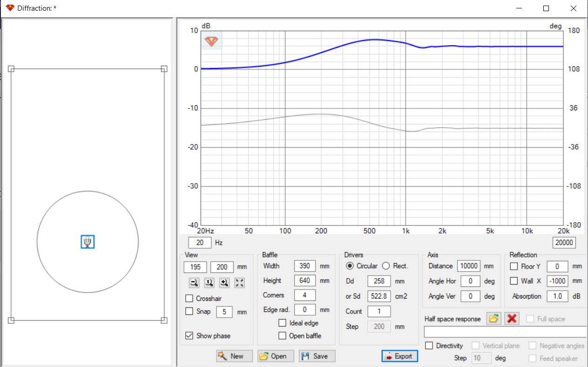588x367 pixels.
Task: Click the circular driver outline on baffle
Action: (88, 191)
